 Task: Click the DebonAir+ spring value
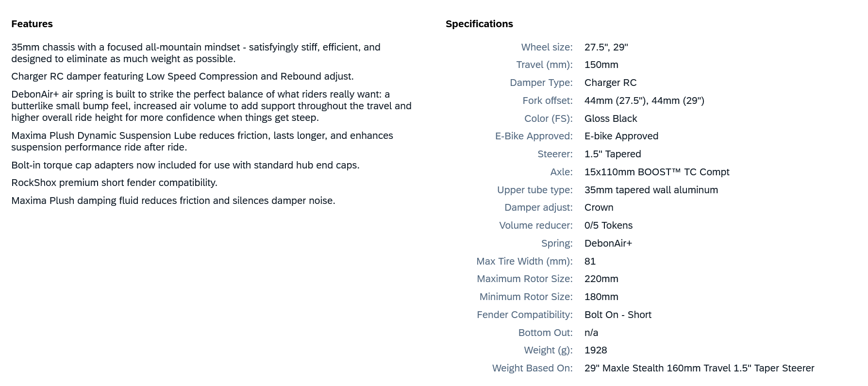(608, 243)
